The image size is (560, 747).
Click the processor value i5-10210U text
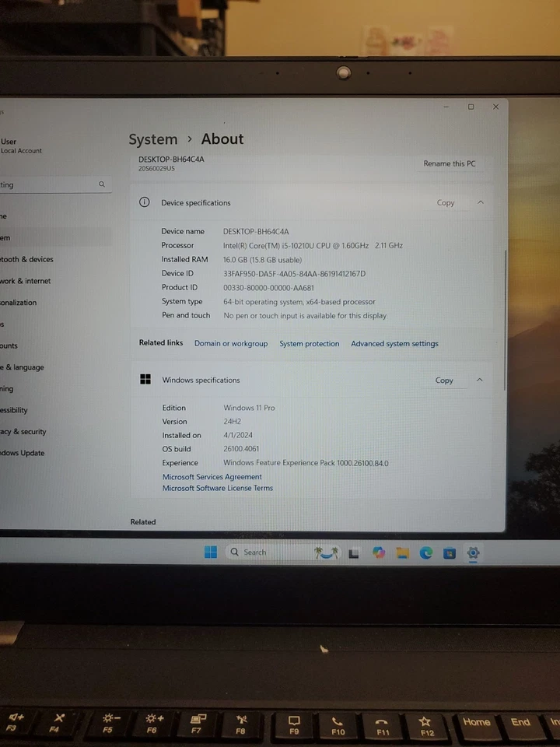(x=313, y=245)
